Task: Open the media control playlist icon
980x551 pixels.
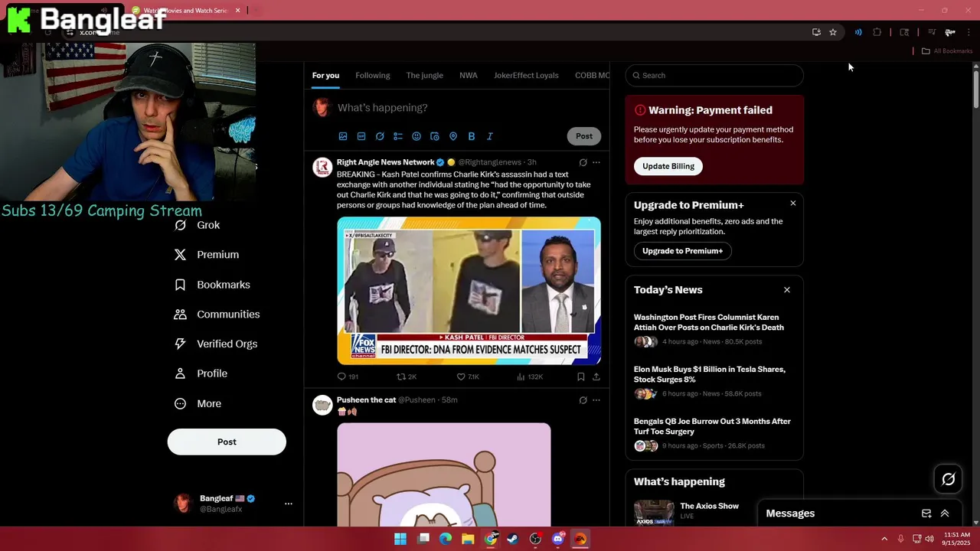Action: 932,32
